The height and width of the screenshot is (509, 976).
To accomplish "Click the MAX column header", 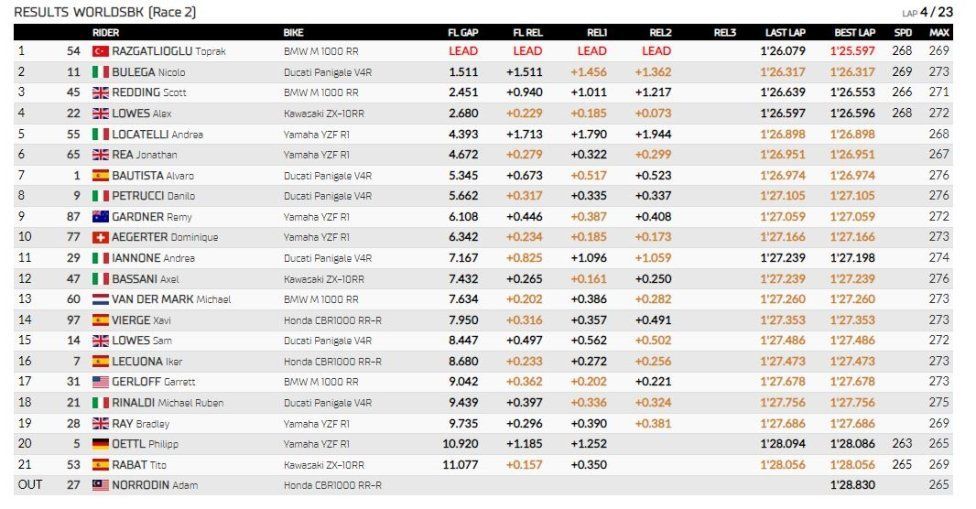I will tap(939, 32).
